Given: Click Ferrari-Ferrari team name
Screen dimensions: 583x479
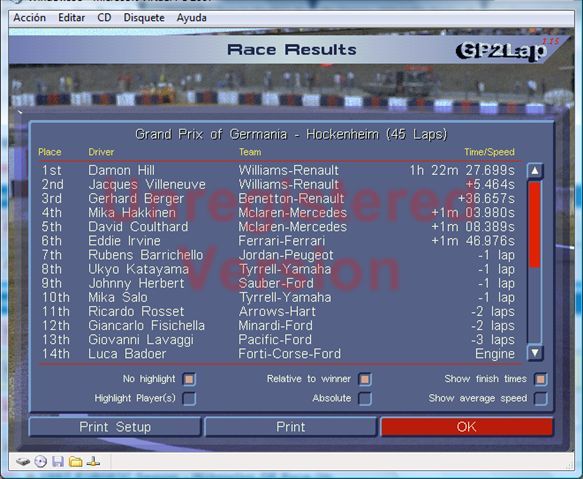Looking at the screenshot, I should (282, 241).
